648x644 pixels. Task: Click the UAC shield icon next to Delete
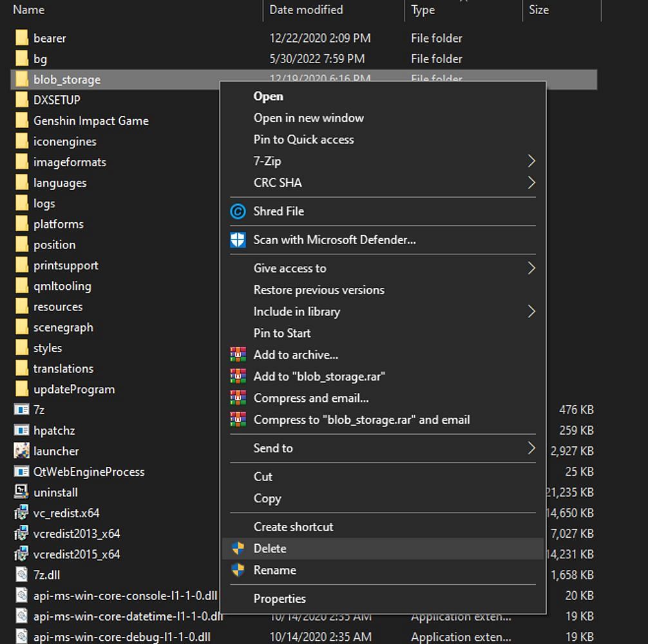238,549
